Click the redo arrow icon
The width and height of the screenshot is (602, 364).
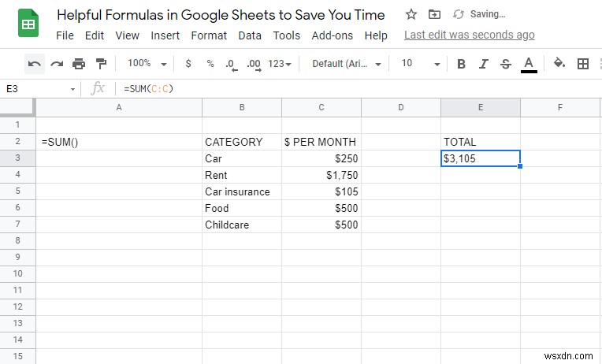pyautogui.click(x=56, y=64)
